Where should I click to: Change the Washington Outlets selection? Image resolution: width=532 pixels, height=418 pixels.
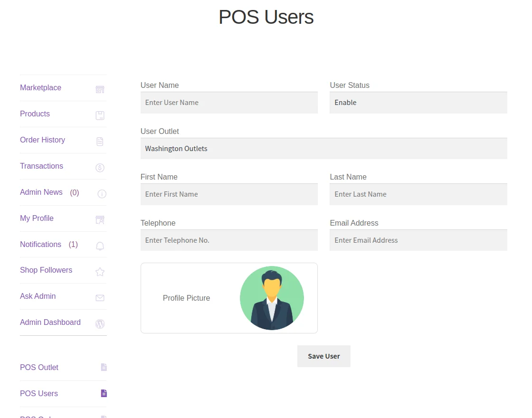pos(324,148)
